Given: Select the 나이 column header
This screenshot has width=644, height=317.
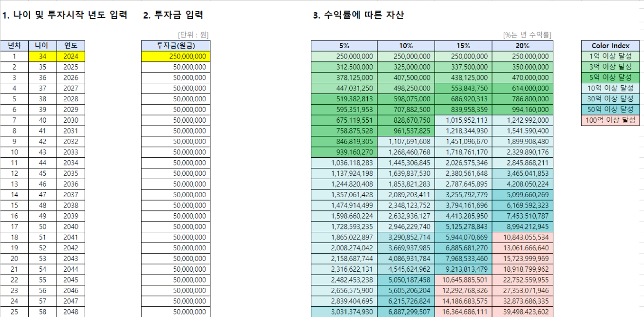Looking at the screenshot, I should pos(42,45).
